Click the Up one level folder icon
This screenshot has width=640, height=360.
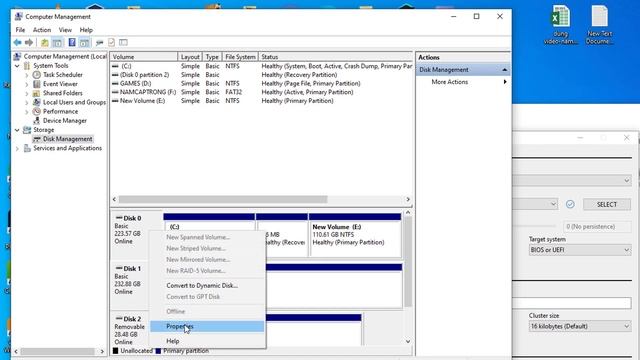point(45,42)
